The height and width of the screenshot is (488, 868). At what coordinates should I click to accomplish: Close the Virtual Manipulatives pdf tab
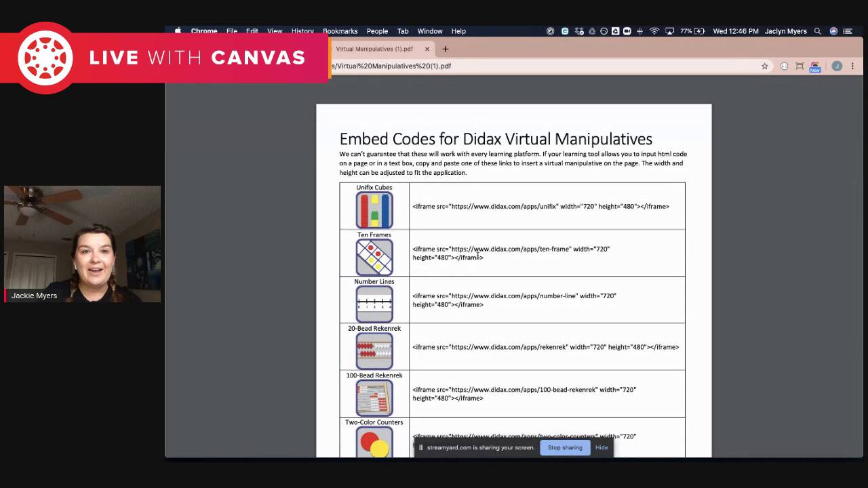coord(427,49)
